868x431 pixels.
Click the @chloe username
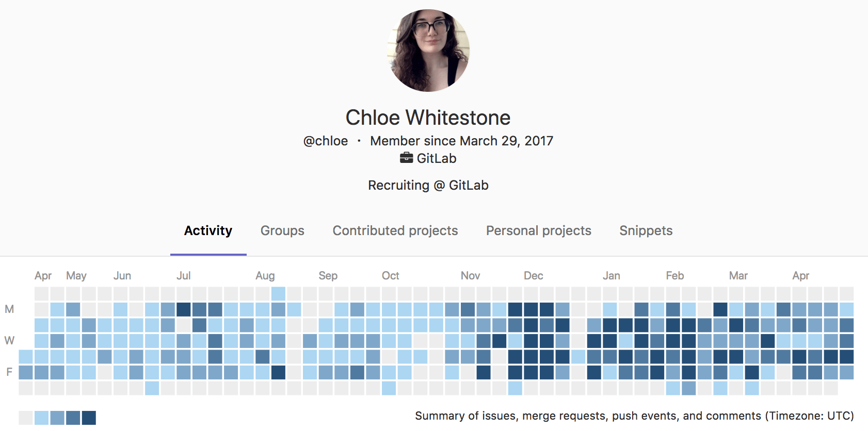(x=326, y=141)
